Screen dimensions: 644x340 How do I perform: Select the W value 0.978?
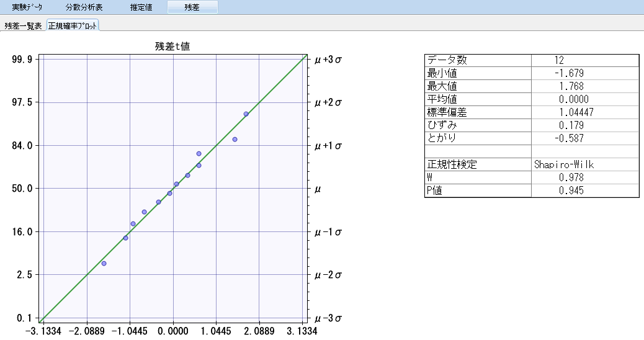571,177
